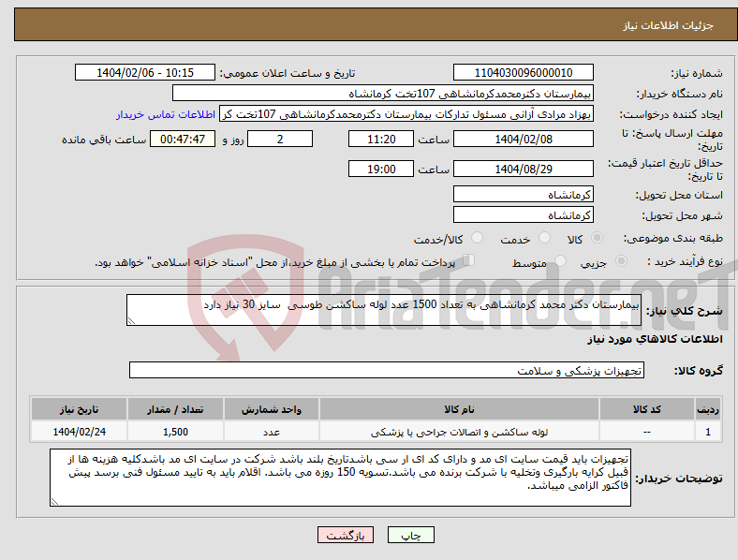Click the delivery city field کرمانشاه
This screenshot has height=560, width=738.
(524, 215)
